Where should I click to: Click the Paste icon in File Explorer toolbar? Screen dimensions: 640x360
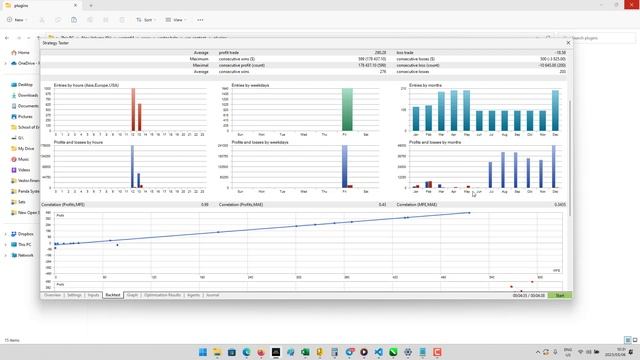point(74,20)
